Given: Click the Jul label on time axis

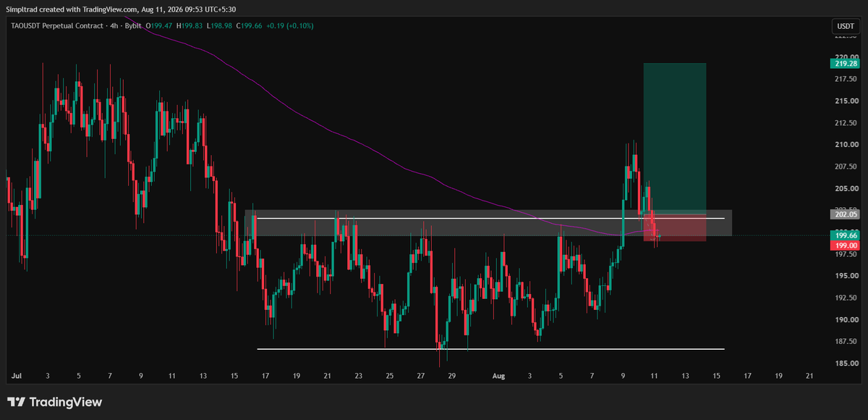Looking at the screenshot, I should point(17,377).
